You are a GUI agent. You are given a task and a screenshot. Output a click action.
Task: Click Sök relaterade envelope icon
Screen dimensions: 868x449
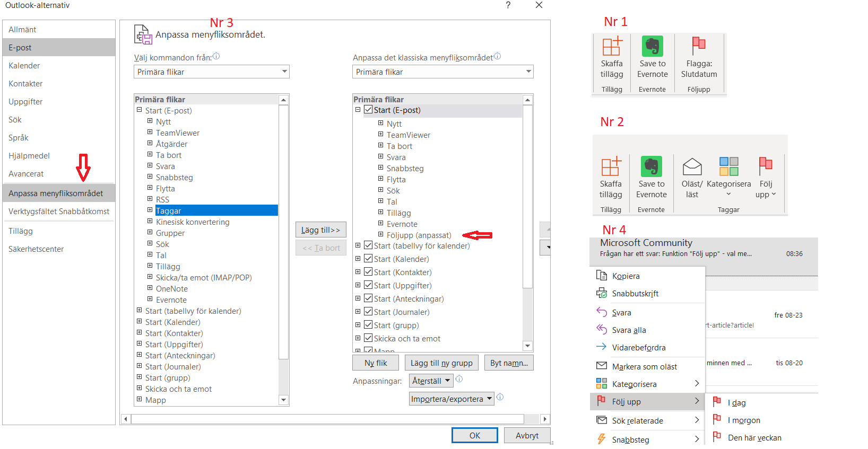point(601,420)
